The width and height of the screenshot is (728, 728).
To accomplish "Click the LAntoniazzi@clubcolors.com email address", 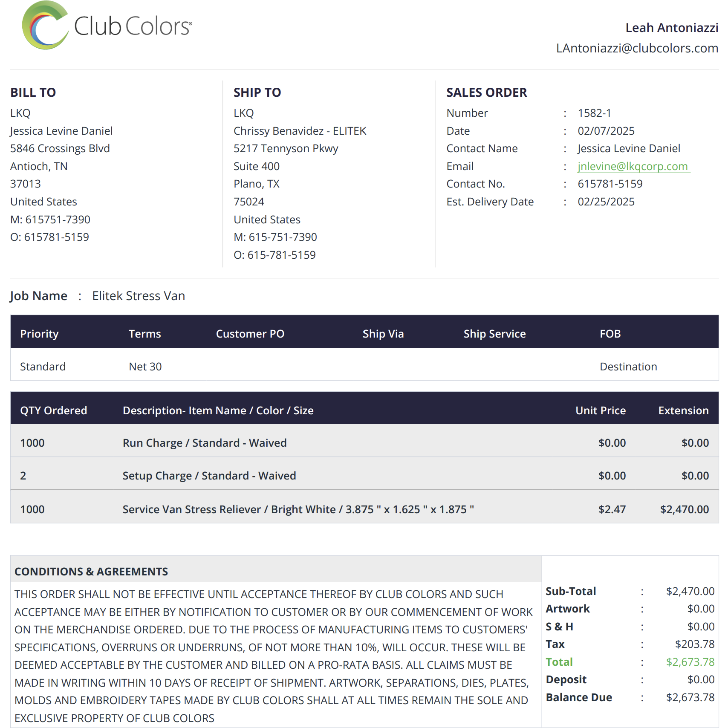I will [x=637, y=48].
